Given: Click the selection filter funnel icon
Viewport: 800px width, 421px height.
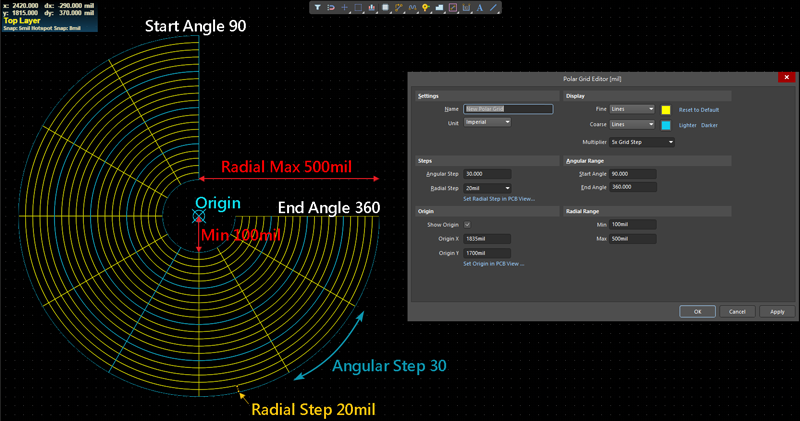Looking at the screenshot, I should tap(318, 7).
